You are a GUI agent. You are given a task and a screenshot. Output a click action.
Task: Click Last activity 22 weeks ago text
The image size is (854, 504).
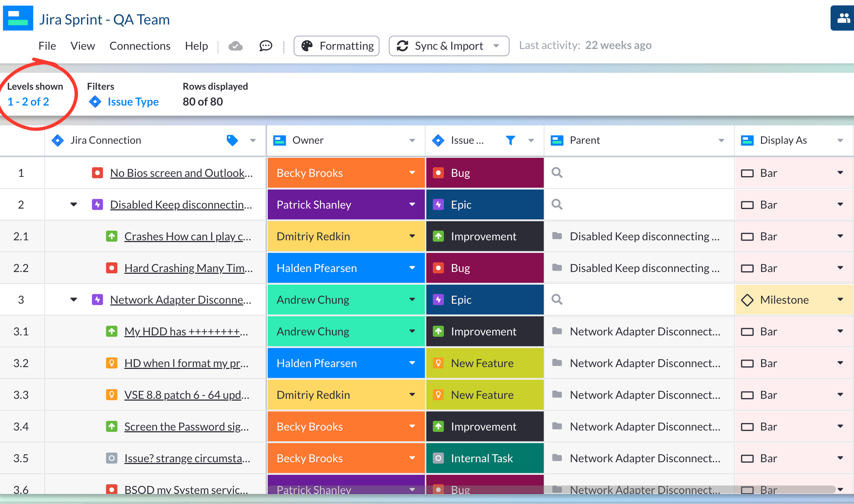[x=585, y=45]
